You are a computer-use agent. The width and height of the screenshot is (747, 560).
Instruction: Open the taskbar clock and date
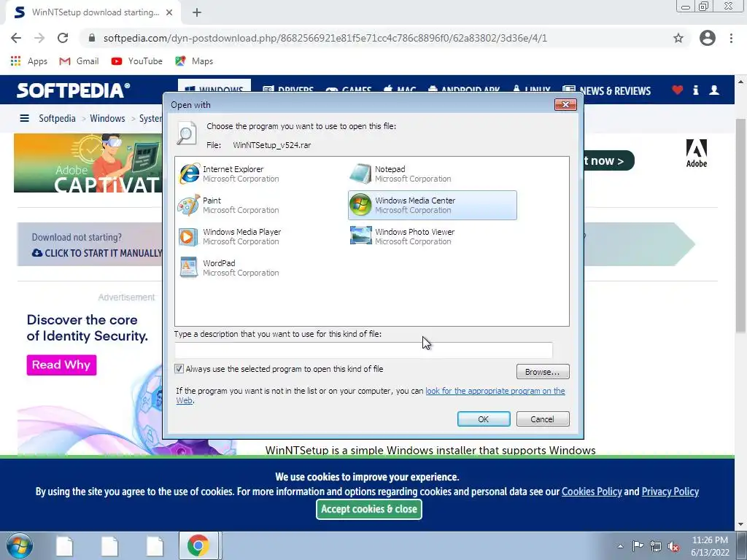tap(710, 546)
